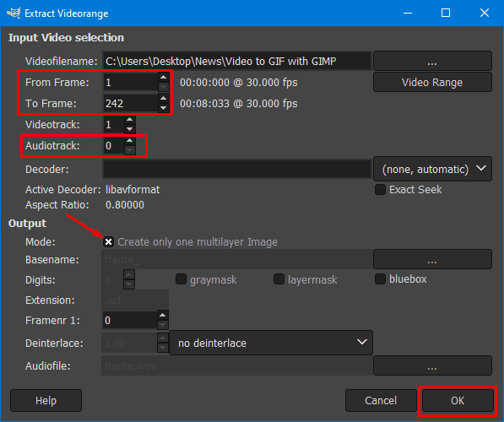Image resolution: width=504 pixels, height=422 pixels.
Task: Raise the Videotrack number
Action: [x=129, y=120]
